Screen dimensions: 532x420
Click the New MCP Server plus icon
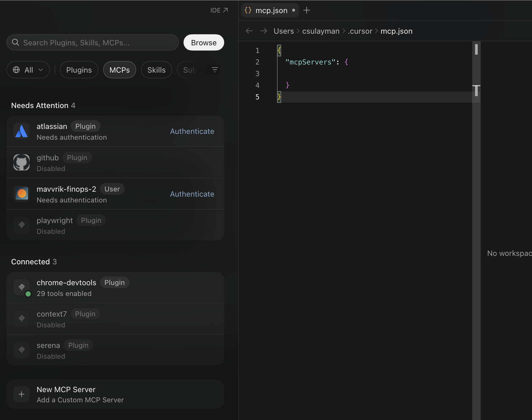(21, 394)
